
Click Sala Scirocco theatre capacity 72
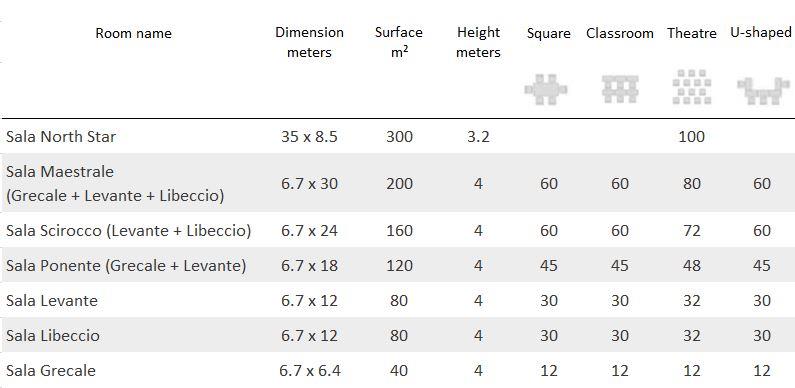(x=692, y=231)
